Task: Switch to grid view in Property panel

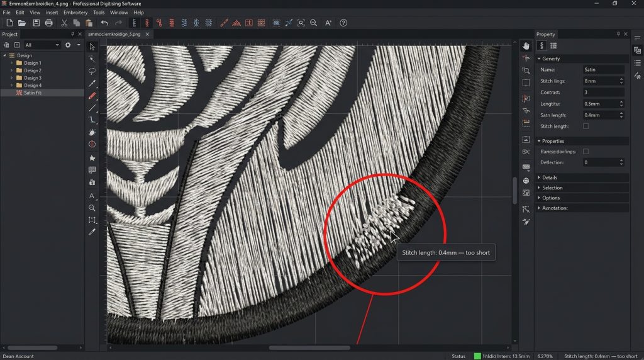Action: coord(553,45)
